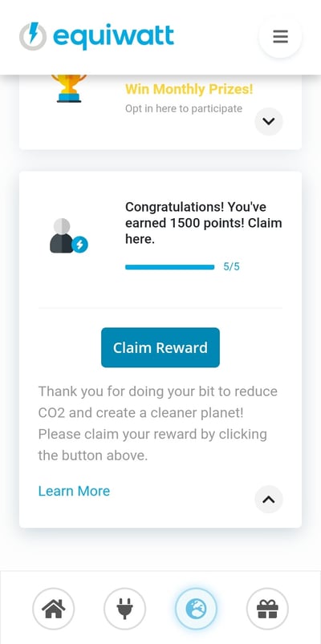Collapse the Claim Reward card chevron
This screenshot has height=644, width=321.
click(269, 500)
